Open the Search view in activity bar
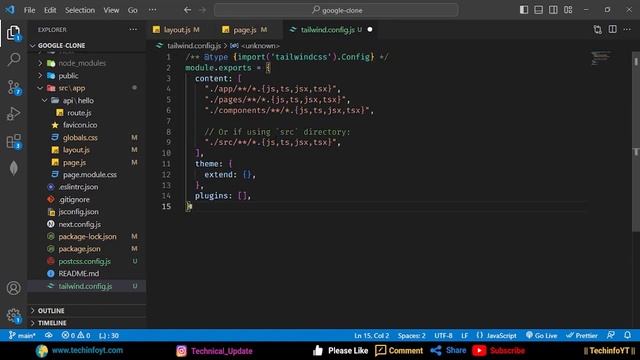Screen dimensions: 640x360 [x=13, y=60]
